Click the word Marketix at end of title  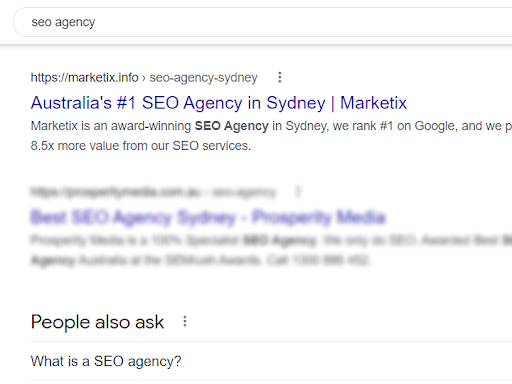(x=373, y=103)
